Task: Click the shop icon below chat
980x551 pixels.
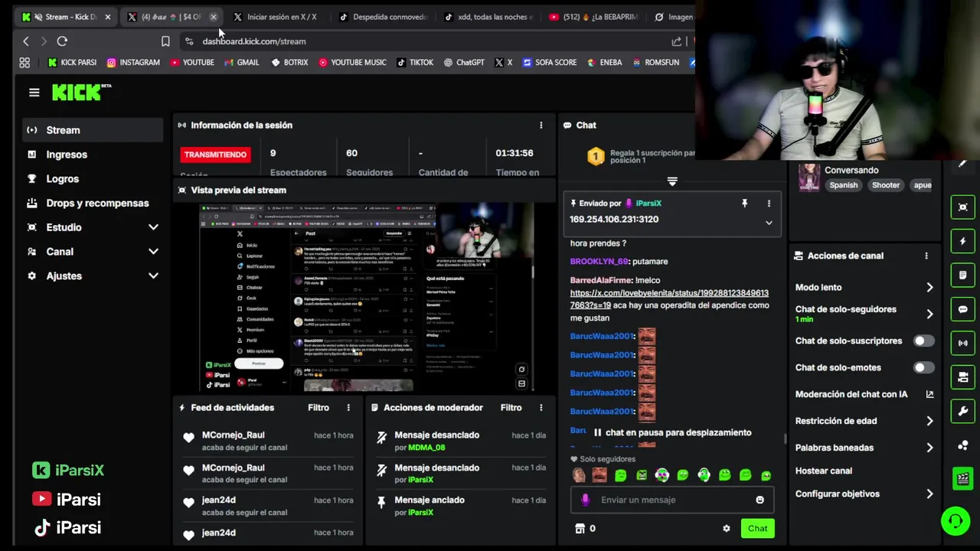Action: pos(580,529)
